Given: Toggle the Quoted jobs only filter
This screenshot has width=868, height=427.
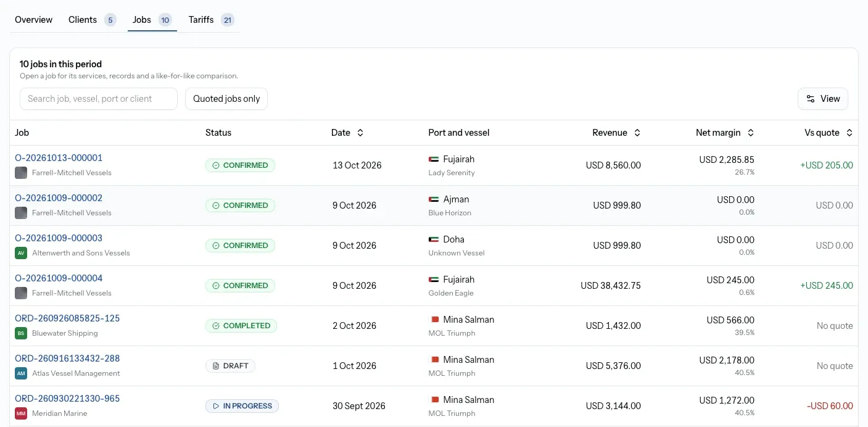Looking at the screenshot, I should tap(226, 99).
